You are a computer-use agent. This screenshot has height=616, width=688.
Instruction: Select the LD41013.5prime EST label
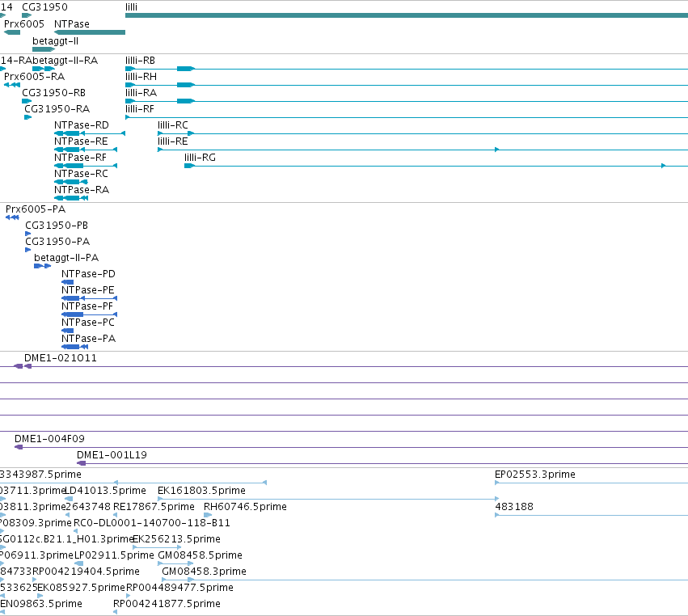click(x=105, y=491)
